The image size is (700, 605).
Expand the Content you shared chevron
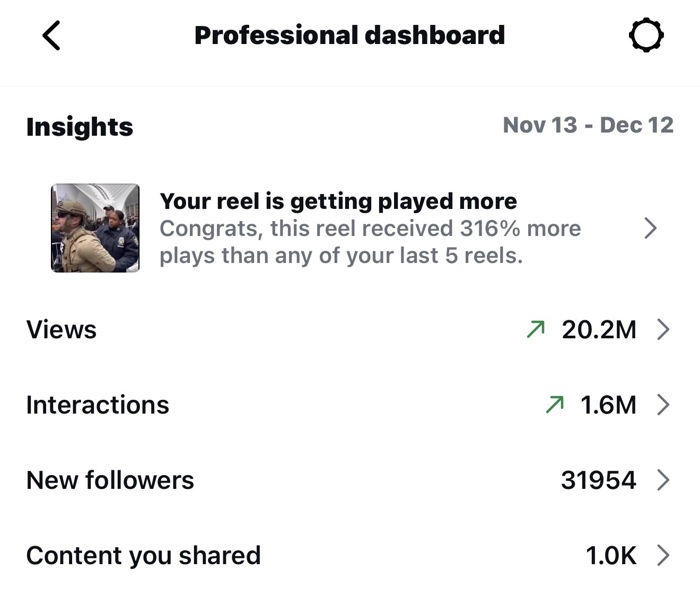(x=663, y=555)
